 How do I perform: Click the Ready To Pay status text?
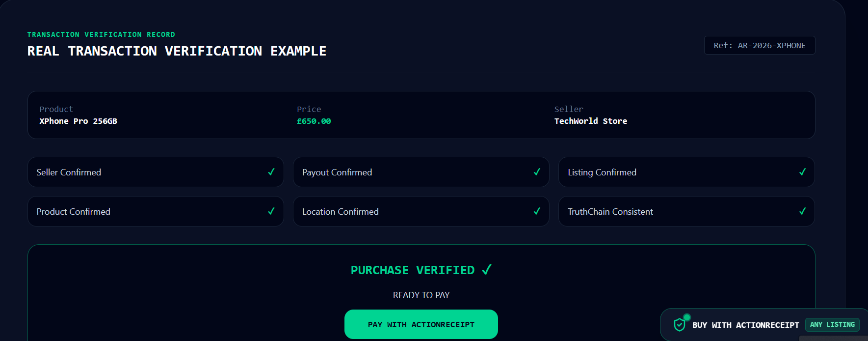pyautogui.click(x=421, y=295)
